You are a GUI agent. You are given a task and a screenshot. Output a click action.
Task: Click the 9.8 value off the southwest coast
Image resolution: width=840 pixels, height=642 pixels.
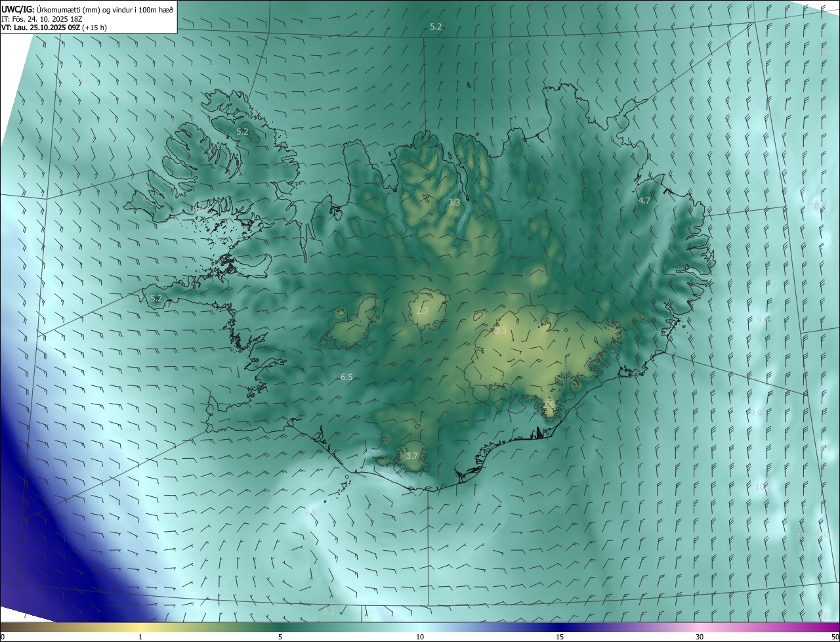[310, 511]
